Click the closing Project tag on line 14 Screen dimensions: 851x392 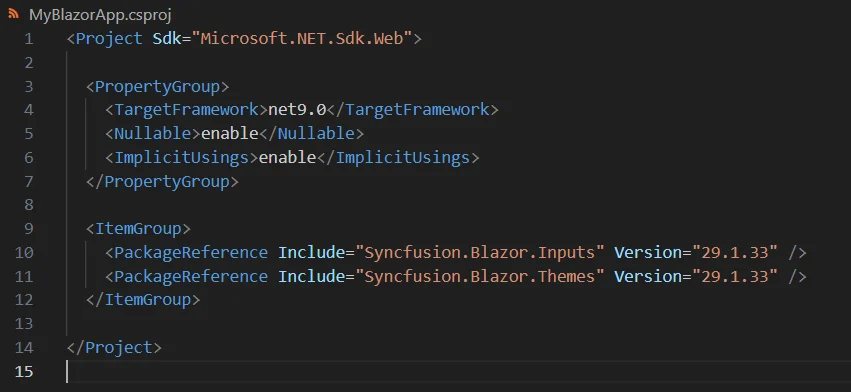pyautogui.click(x=114, y=347)
